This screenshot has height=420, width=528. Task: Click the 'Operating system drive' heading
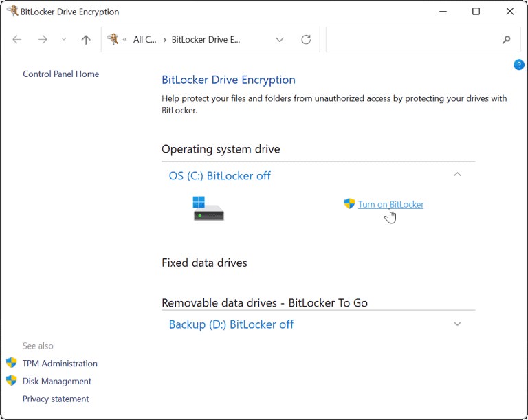(x=221, y=149)
